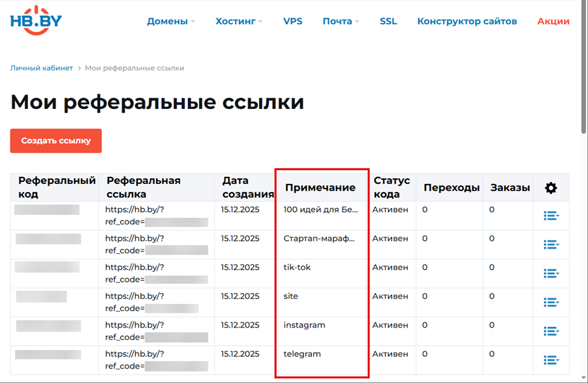Open actions menu for the site row
The height and width of the screenshot is (383, 588).
coord(551,302)
